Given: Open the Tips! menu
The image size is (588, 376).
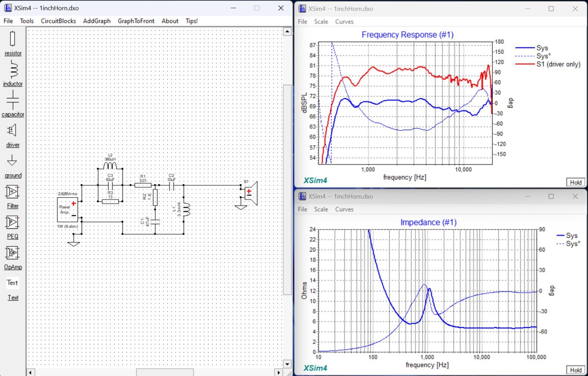Looking at the screenshot, I should (191, 21).
